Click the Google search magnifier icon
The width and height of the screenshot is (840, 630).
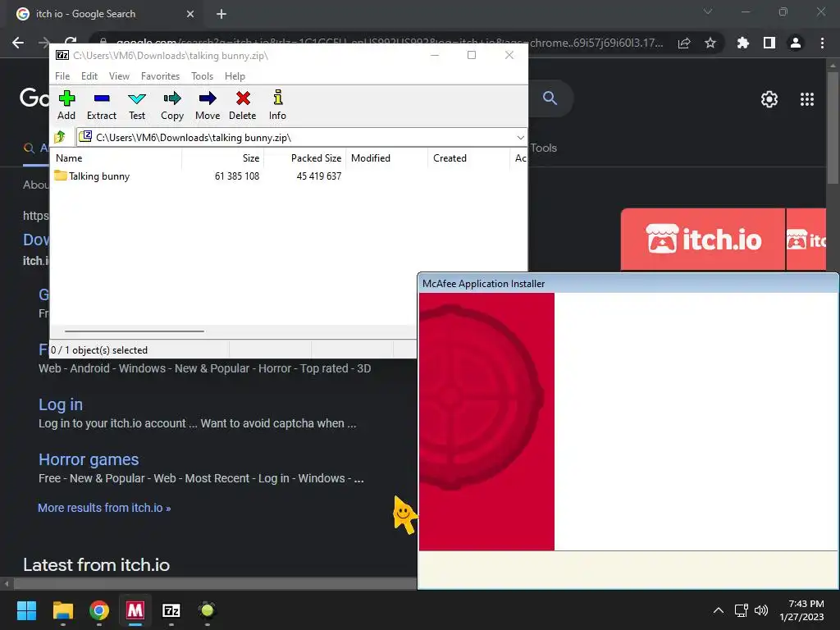pos(550,98)
